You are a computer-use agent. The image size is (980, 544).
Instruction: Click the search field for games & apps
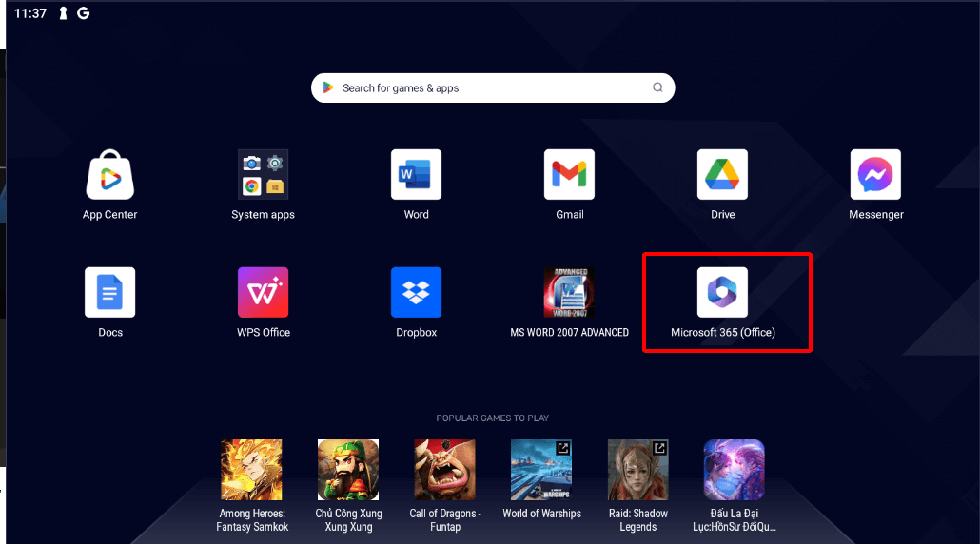point(485,88)
